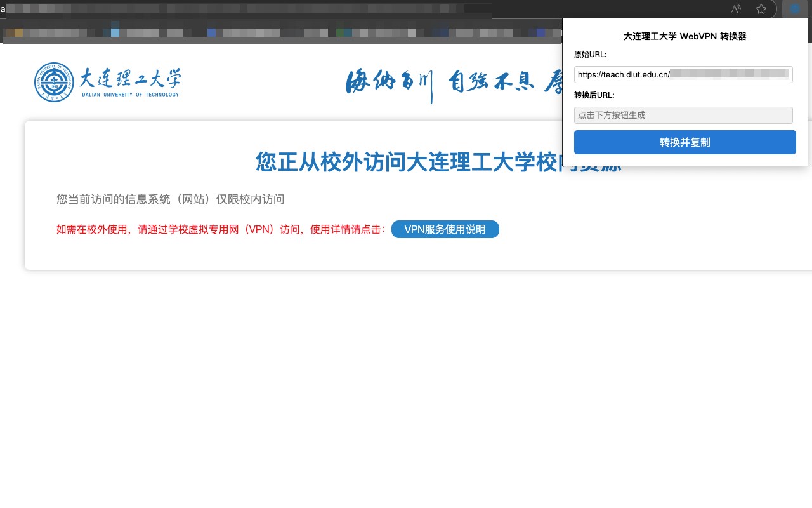812x508 pixels.
Task: Focus the 原始URL input field
Action: click(683, 74)
